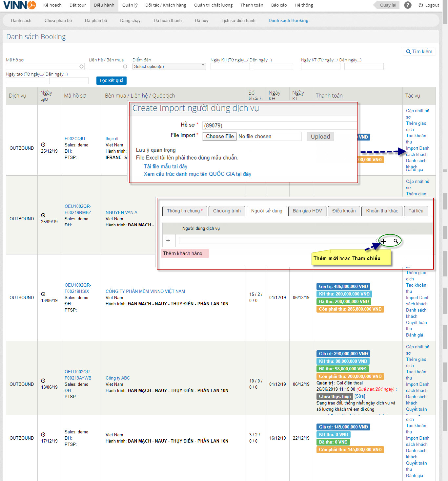448x481 pixels.
Task: Click the clock icon above date 25/12/19
Action: click(43, 145)
